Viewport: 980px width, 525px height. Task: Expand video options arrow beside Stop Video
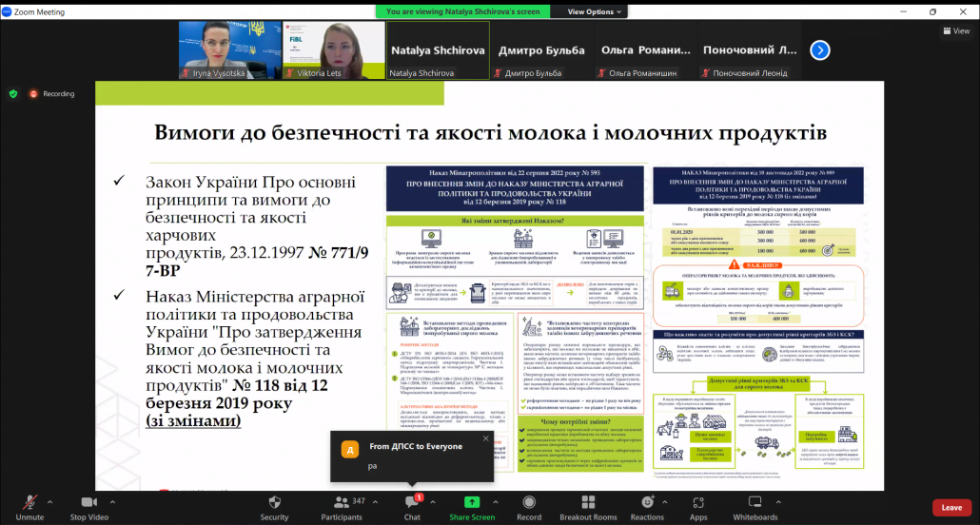point(118,500)
